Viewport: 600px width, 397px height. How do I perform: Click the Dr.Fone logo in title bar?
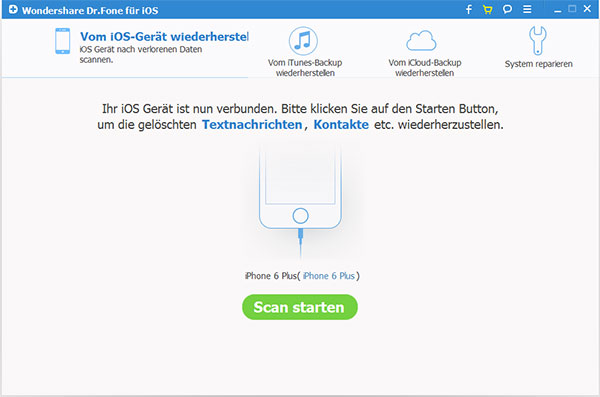(13, 9)
